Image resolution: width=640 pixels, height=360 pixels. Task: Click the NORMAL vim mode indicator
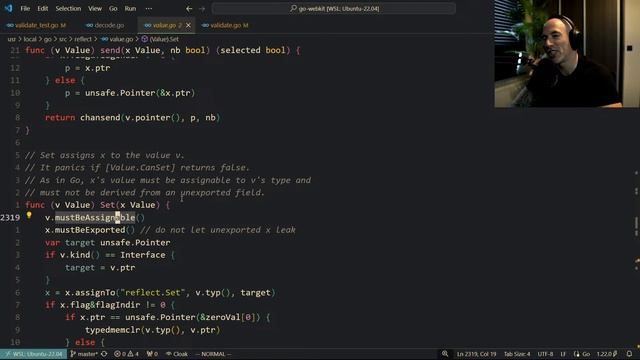pos(213,354)
